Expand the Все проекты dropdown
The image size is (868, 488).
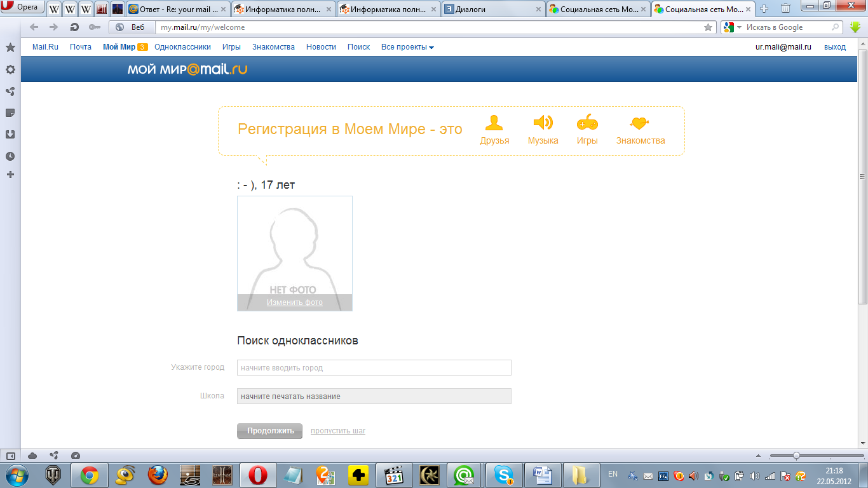[407, 47]
